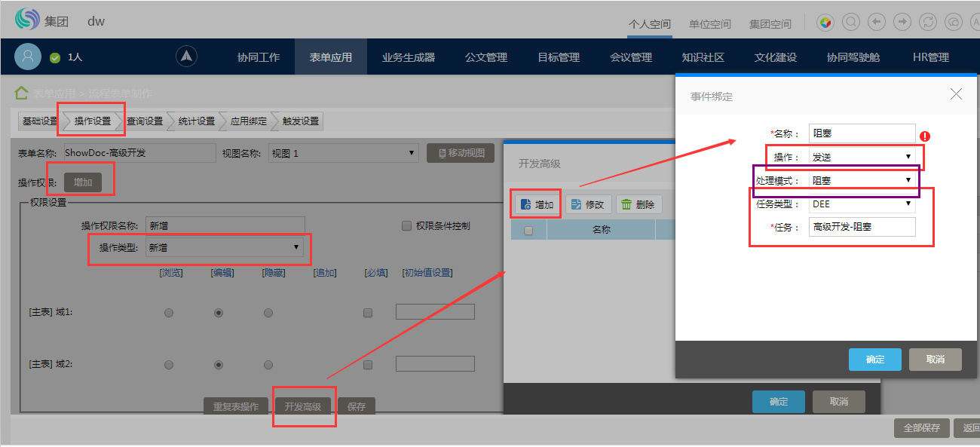Image resolution: width=980 pixels, height=447 pixels.
Task: Confirm 事件绑定 dialog with 确定
Action: (x=874, y=360)
